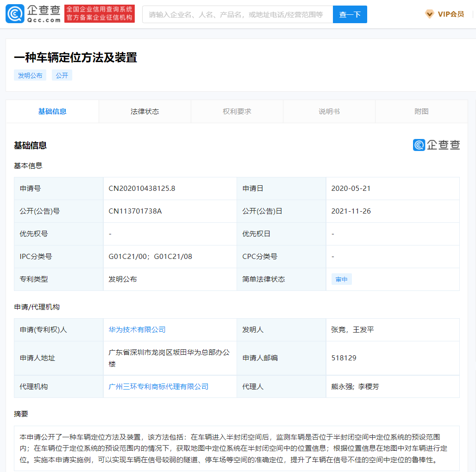
Task: Click the 查一下 search button
Action: (350, 14)
